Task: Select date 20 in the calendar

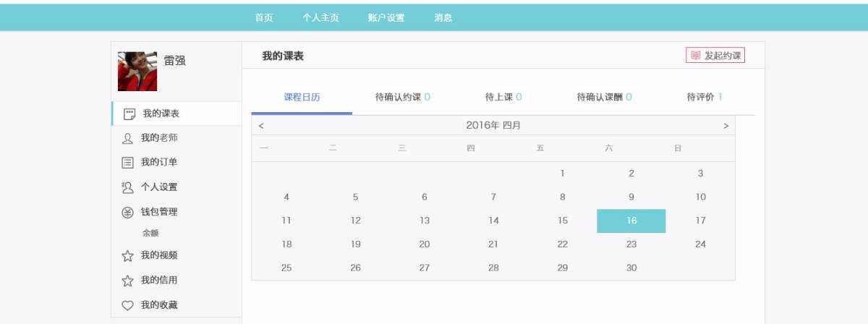Action: point(425,244)
